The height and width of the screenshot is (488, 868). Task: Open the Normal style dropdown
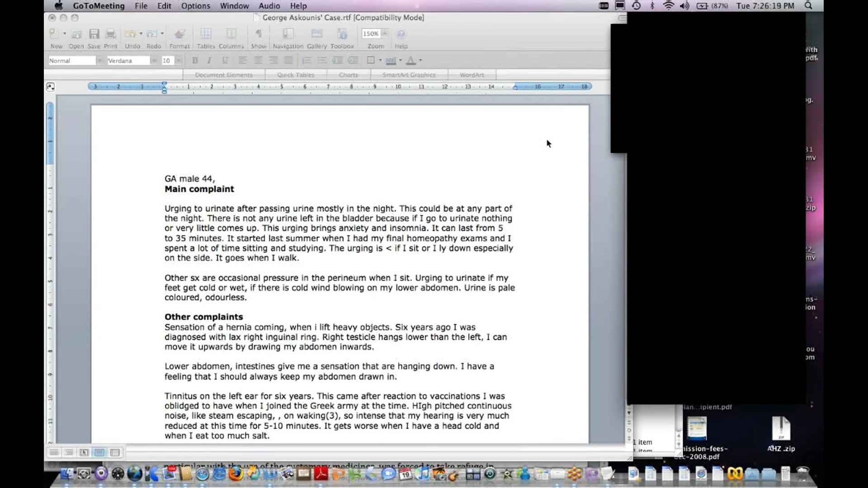tap(100, 60)
